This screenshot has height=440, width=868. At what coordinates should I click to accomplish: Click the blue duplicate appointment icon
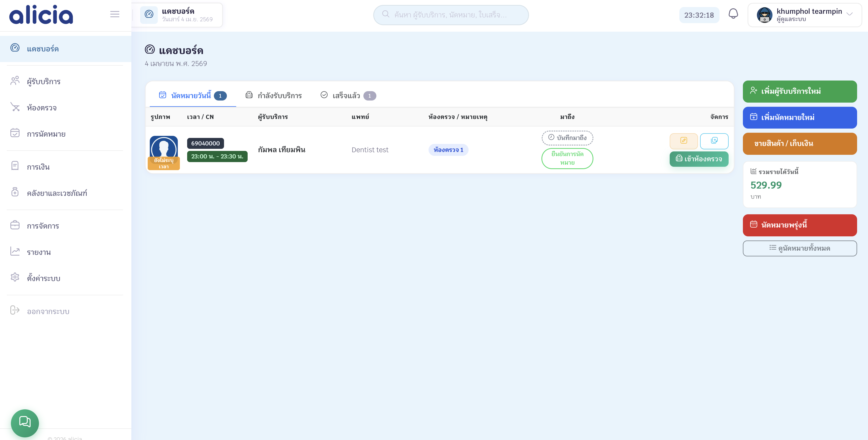click(x=714, y=141)
